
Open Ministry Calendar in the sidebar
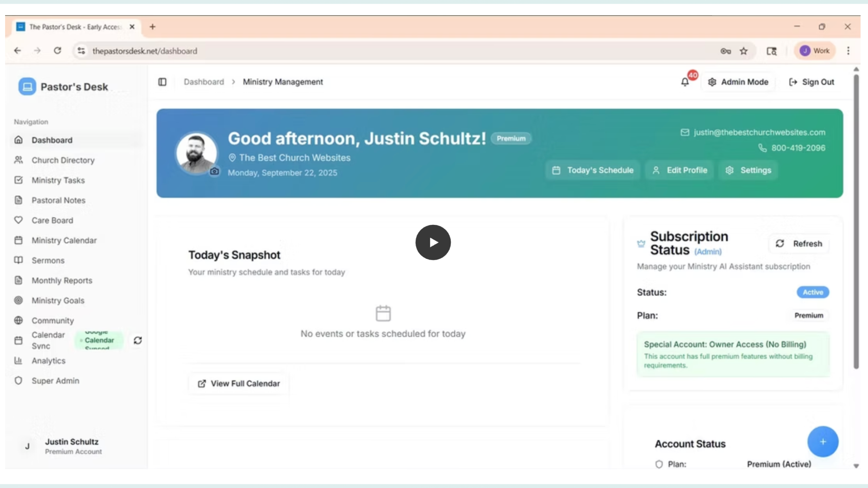pyautogui.click(x=64, y=240)
